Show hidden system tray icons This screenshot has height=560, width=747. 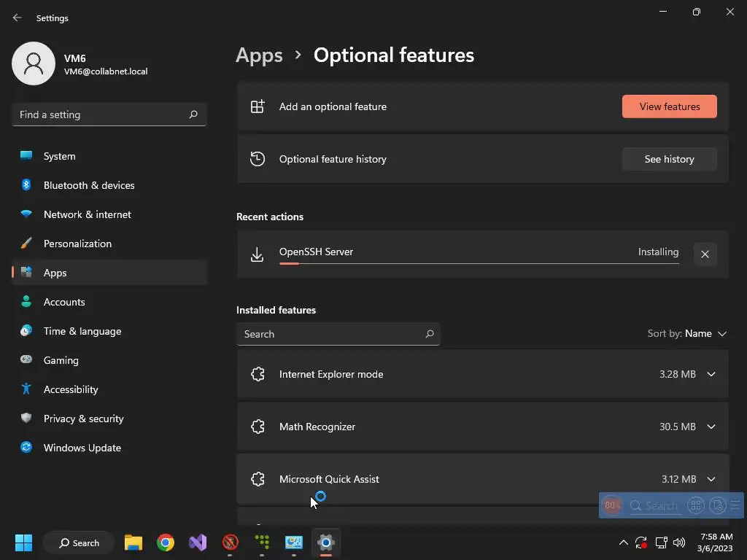[x=623, y=542]
